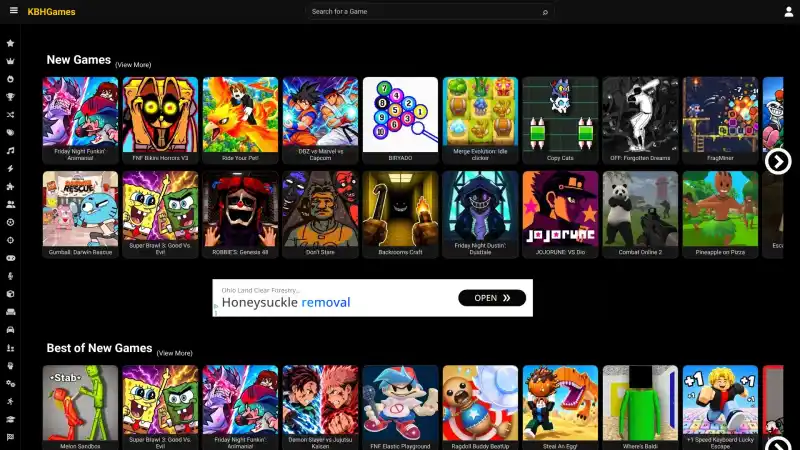Viewport: 800px width, 450px height.
Task: Open Where's Baldi game
Action: pyautogui.click(x=640, y=407)
